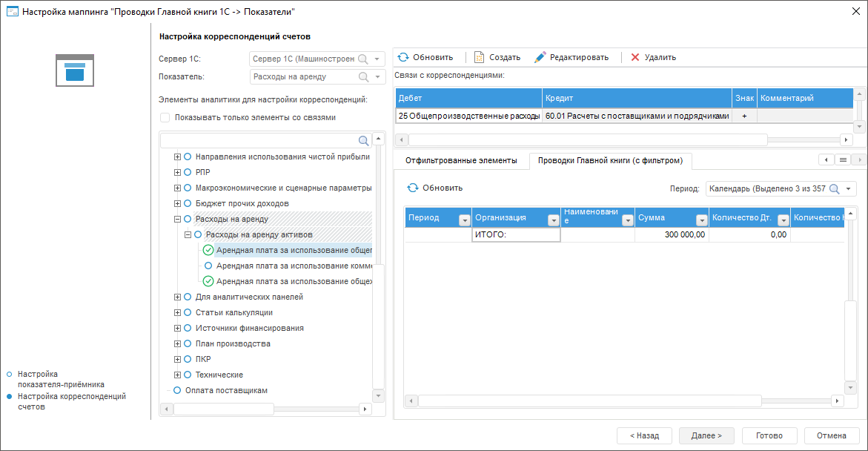868x451 pixels.
Task: Click the Редактировать pencil icon
Action: [540, 57]
